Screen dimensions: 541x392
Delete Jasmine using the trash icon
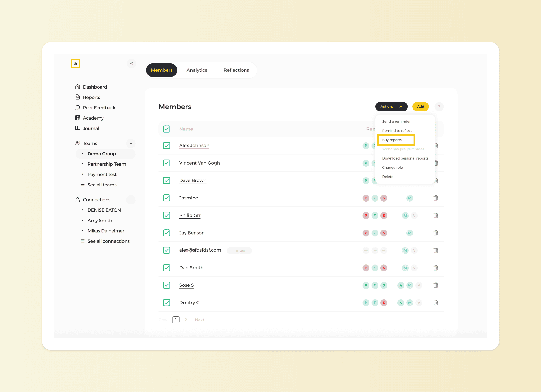tap(436, 198)
